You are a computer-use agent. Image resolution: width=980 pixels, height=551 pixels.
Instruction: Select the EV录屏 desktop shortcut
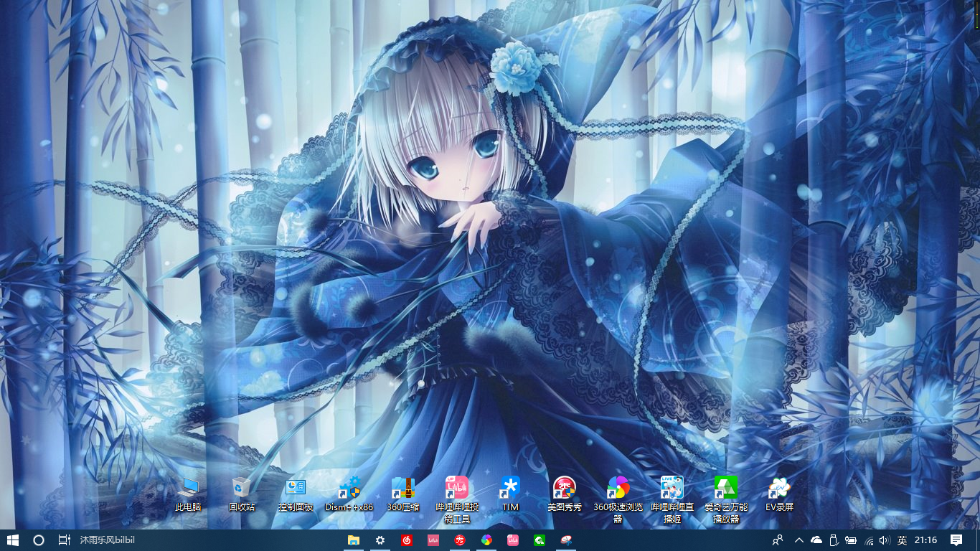tap(779, 494)
